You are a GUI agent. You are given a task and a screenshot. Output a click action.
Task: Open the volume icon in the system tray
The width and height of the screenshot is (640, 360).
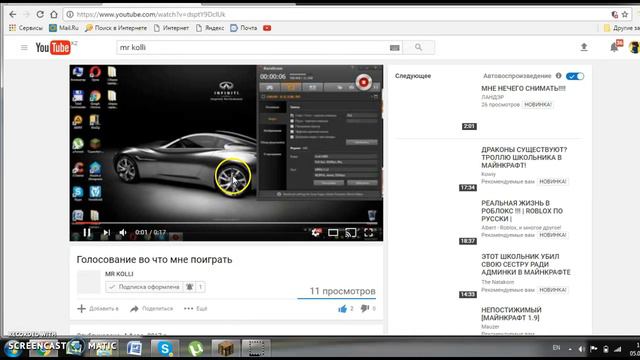tap(582, 349)
